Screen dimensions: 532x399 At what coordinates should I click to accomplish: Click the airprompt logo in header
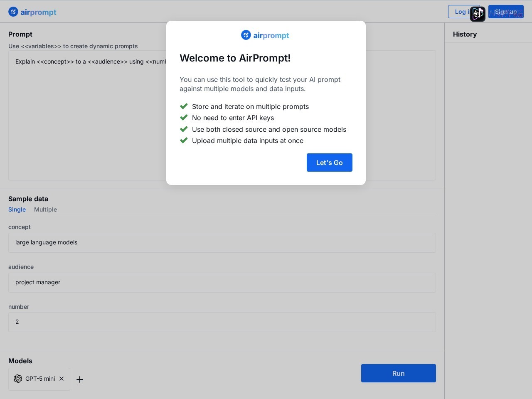pyautogui.click(x=32, y=12)
